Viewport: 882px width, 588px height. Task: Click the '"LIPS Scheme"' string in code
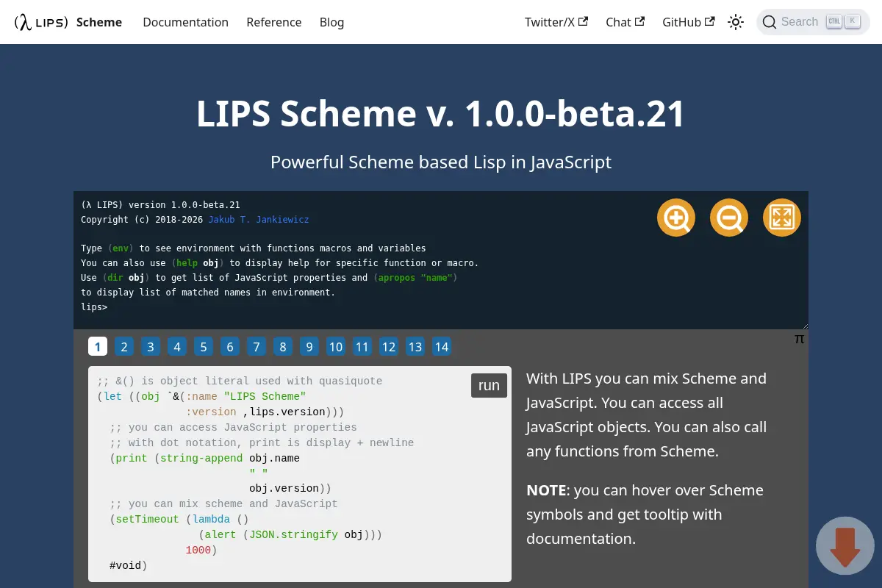(x=265, y=396)
